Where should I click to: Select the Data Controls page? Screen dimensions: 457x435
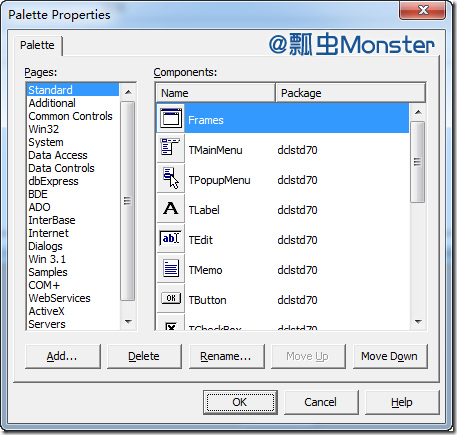coord(61,168)
